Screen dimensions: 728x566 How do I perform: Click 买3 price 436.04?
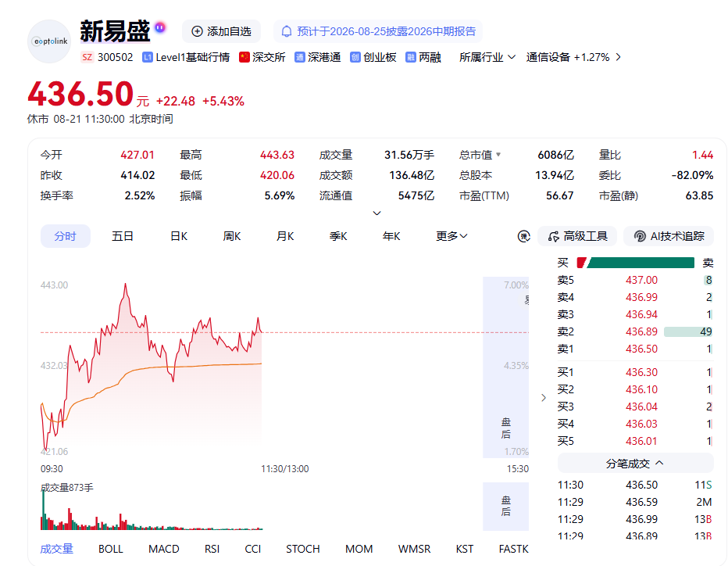click(641, 407)
